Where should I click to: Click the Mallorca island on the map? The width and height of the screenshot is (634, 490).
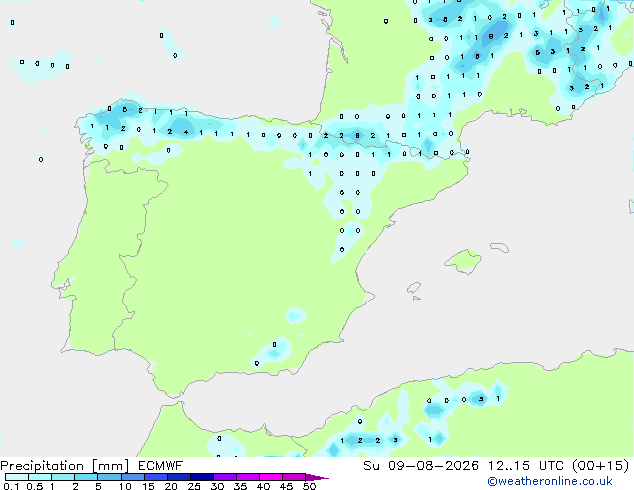point(463,261)
